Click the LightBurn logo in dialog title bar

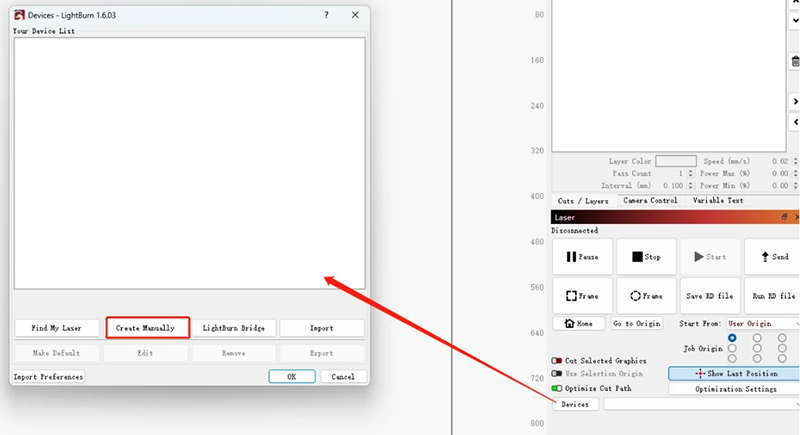click(19, 15)
